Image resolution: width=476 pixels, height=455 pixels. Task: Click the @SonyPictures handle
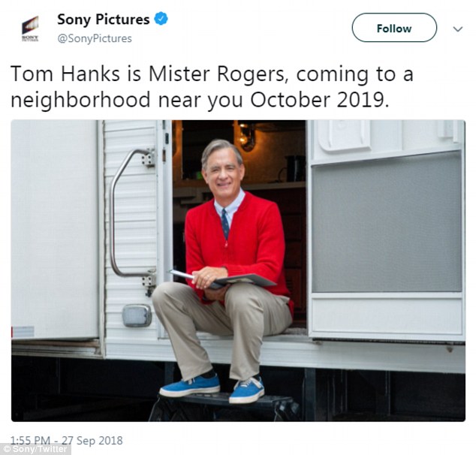point(95,38)
